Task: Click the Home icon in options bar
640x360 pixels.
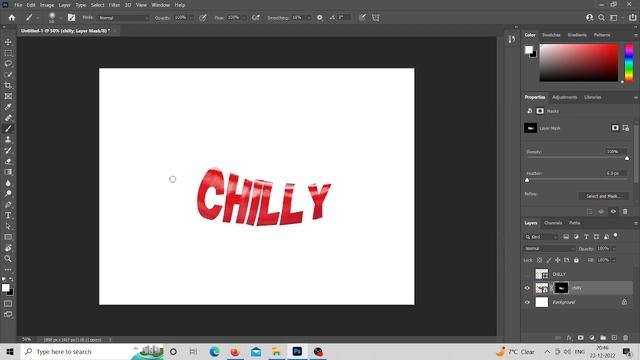Action: (x=12, y=18)
